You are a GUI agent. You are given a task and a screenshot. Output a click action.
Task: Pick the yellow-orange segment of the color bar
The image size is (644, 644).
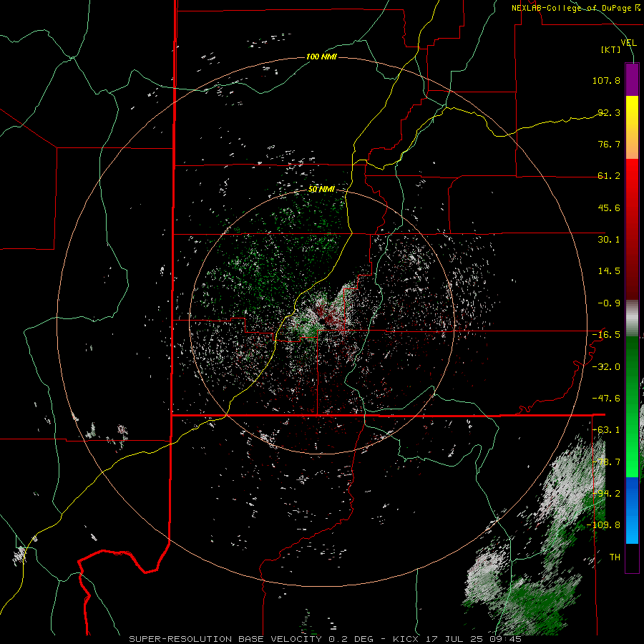pyautogui.click(x=632, y=127)
